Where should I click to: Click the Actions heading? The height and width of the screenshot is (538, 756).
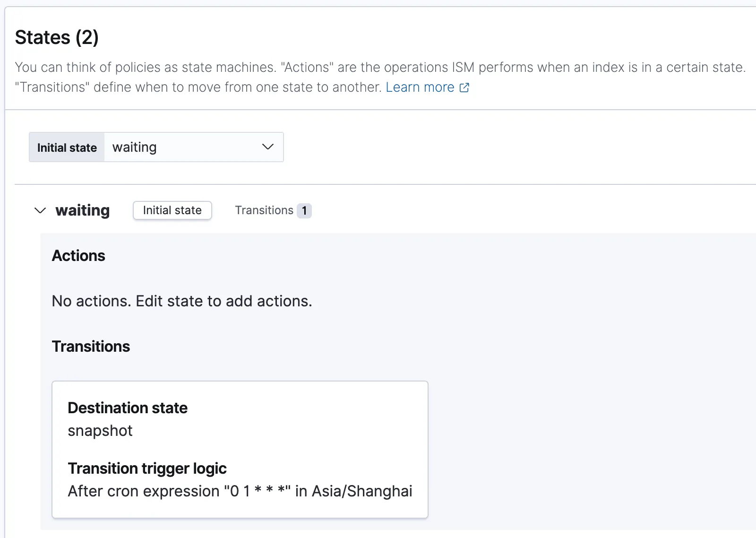pos(78,256)
